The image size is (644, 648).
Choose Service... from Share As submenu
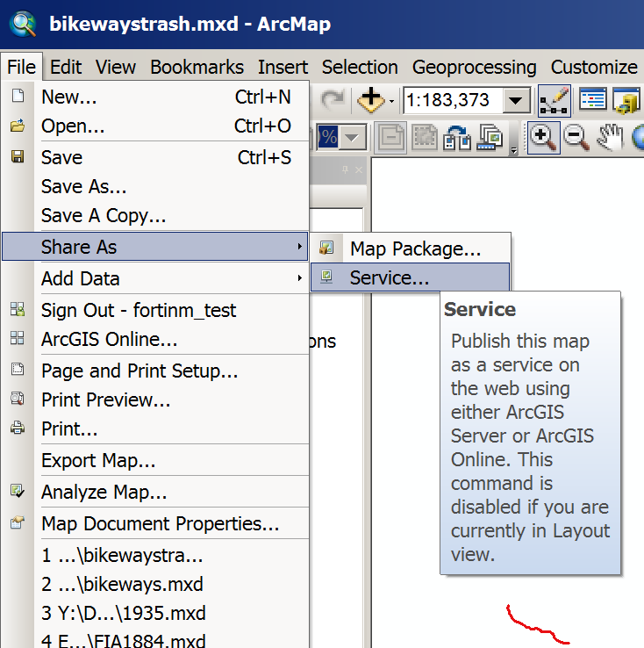coord(410,277)
